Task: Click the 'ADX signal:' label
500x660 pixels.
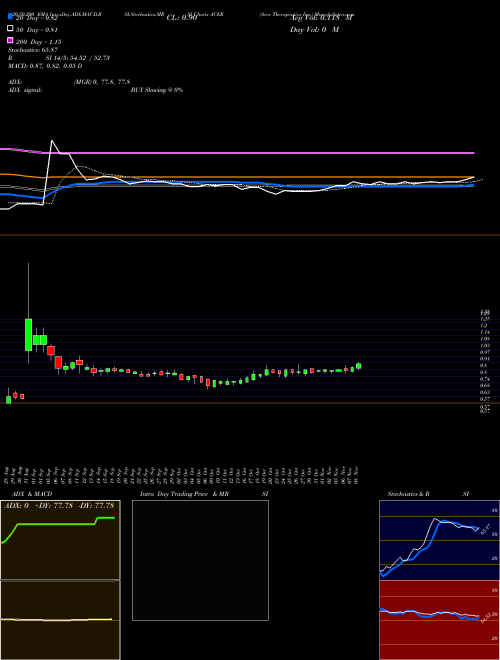Action: pos(25,90)
